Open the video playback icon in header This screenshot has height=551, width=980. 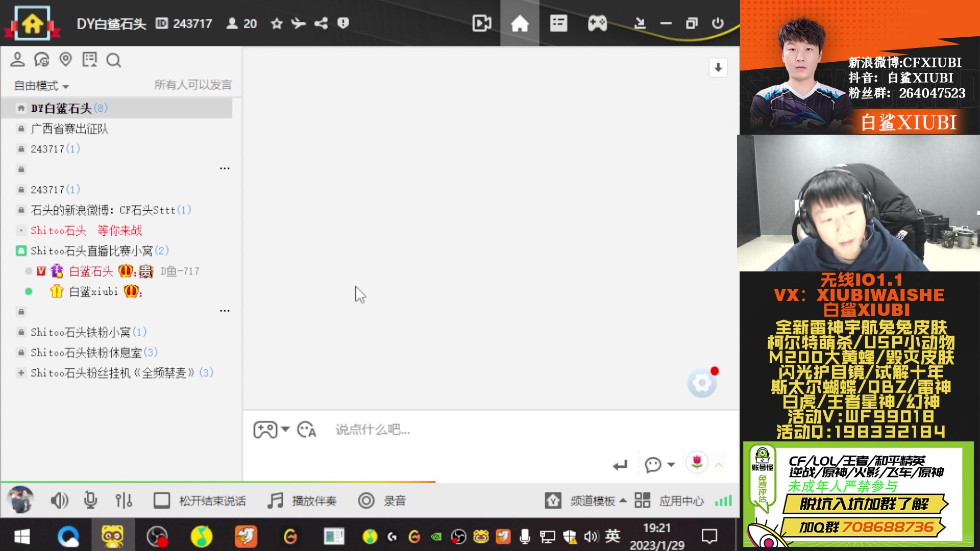tap(481, 23)
